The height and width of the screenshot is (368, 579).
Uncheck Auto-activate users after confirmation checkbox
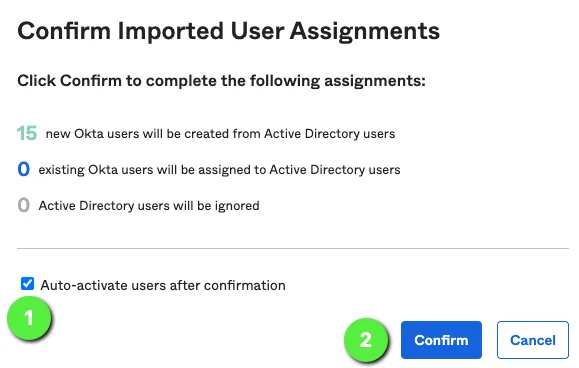tap(27, 283)
